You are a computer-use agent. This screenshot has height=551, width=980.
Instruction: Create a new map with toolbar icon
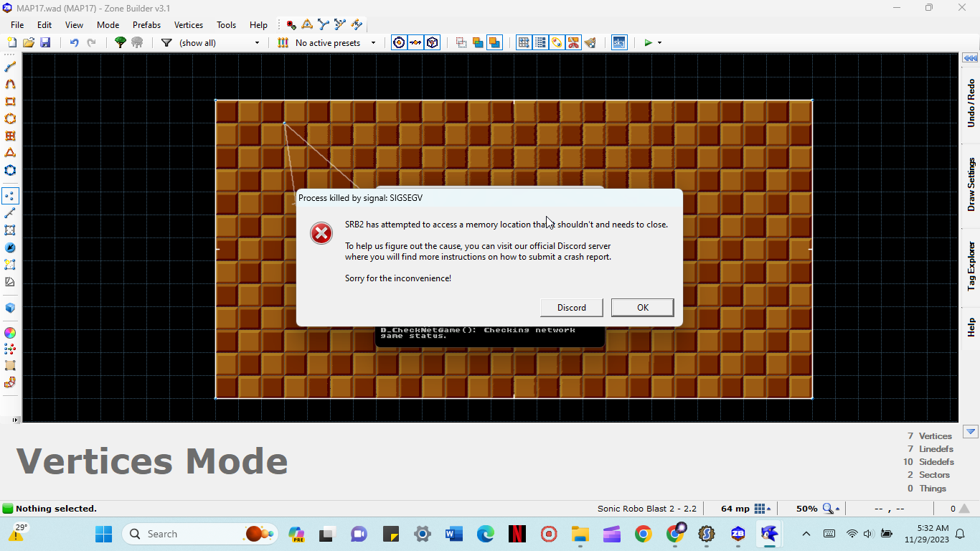[x=11, y=43]
